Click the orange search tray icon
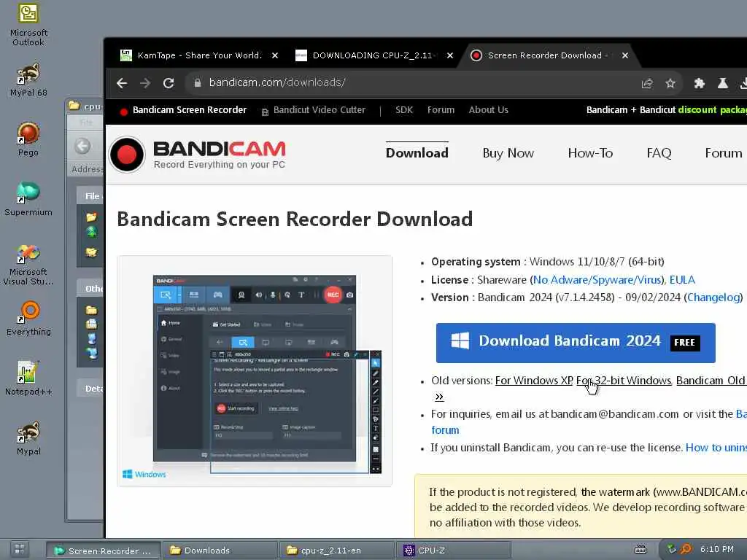747x560 pixels. point(686,550)
